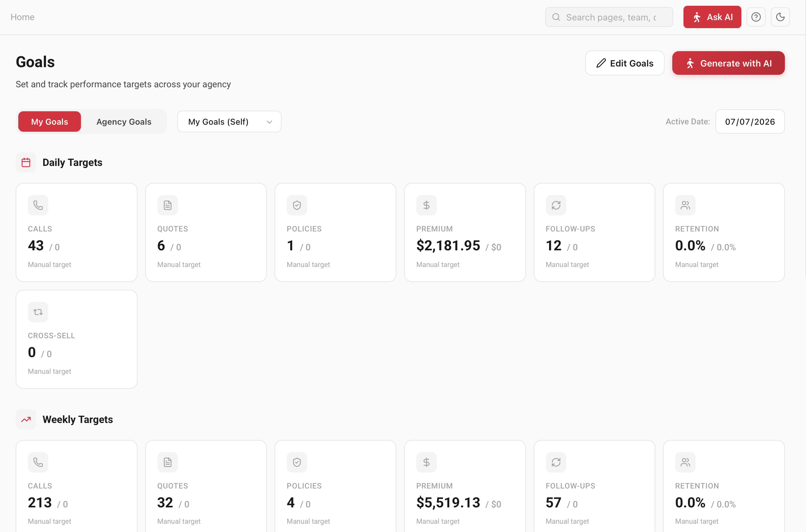Select the weekly Calls value 213
The image size is (806, 532).
point(40,503)
